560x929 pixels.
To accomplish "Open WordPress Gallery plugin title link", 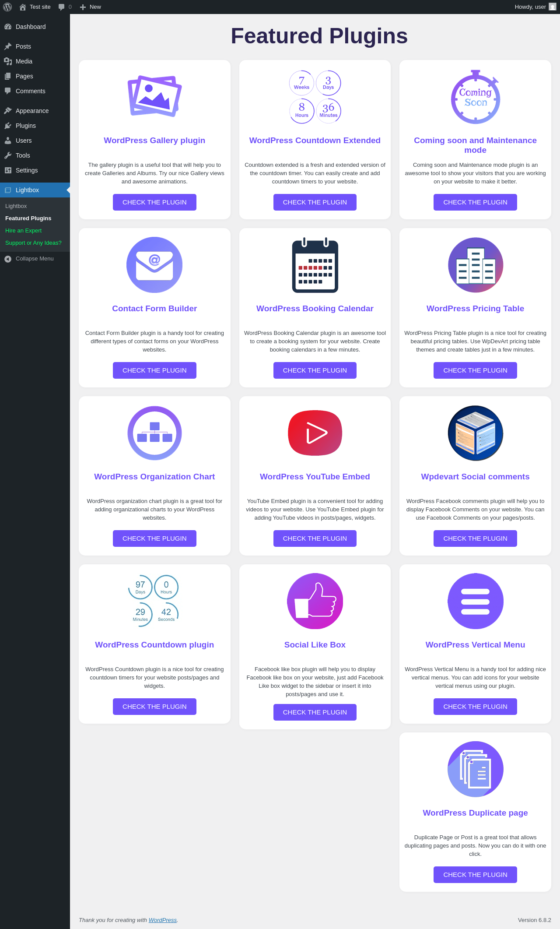I will (x=154, y=141).
